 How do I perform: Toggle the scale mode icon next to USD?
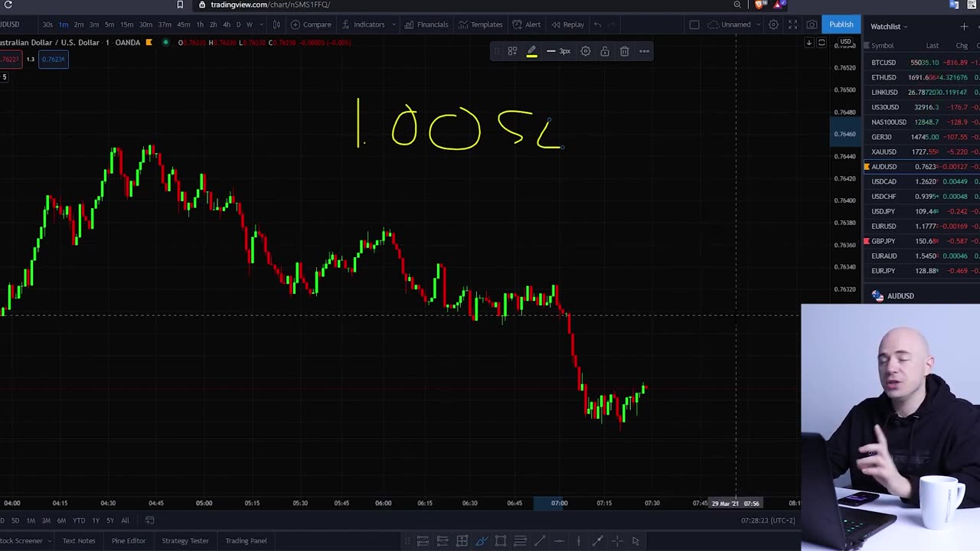[822, 43]
